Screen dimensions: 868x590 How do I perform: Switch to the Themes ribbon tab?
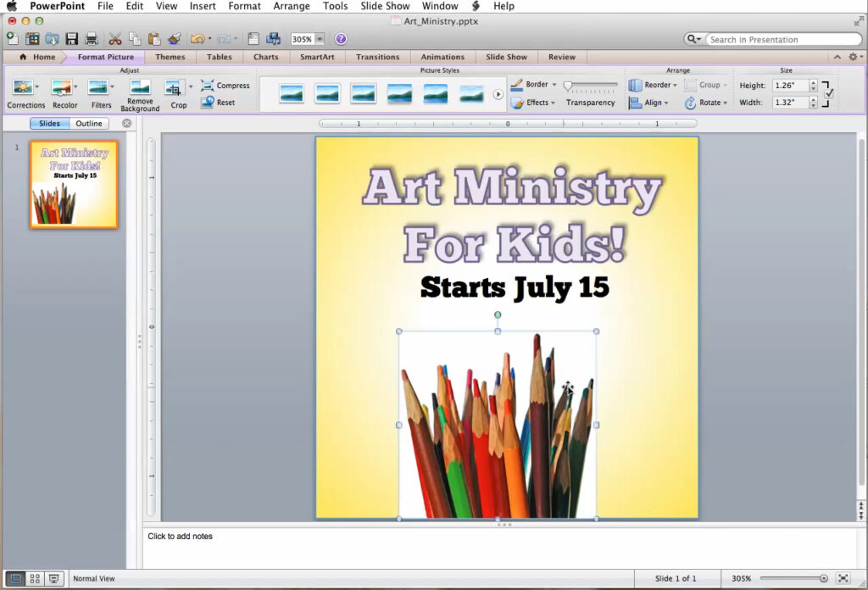(x=170, y=57)
